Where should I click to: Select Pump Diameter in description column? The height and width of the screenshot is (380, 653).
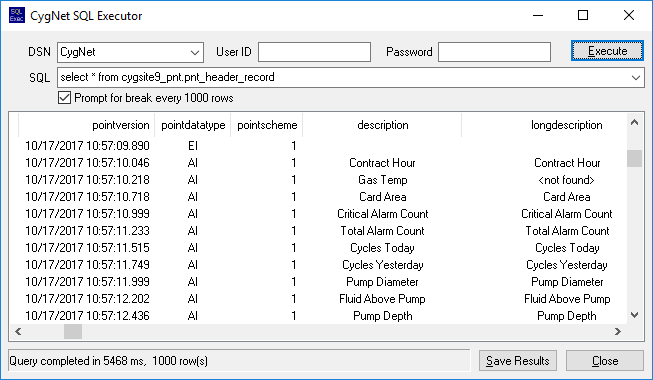click(x=382, y=282)
